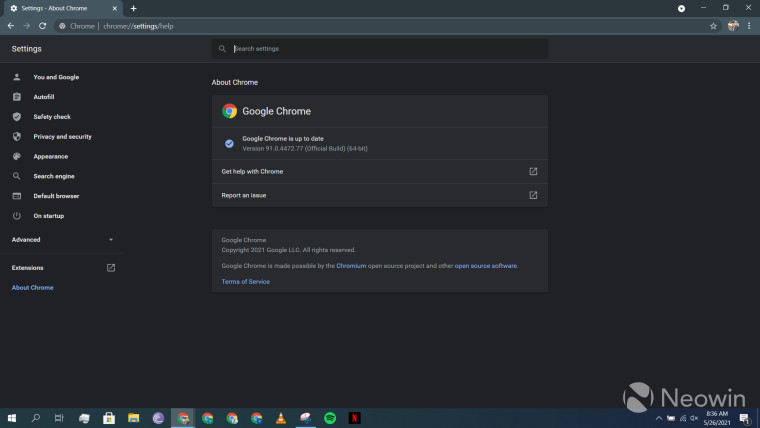Open the Autofill section
This screenshot has height=428, width=760.
(44, 97)
